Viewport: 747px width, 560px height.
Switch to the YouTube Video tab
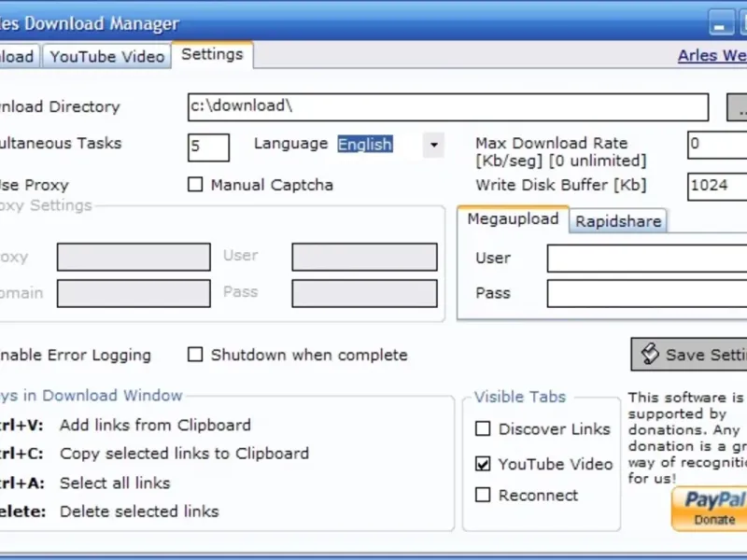[106, 57]
